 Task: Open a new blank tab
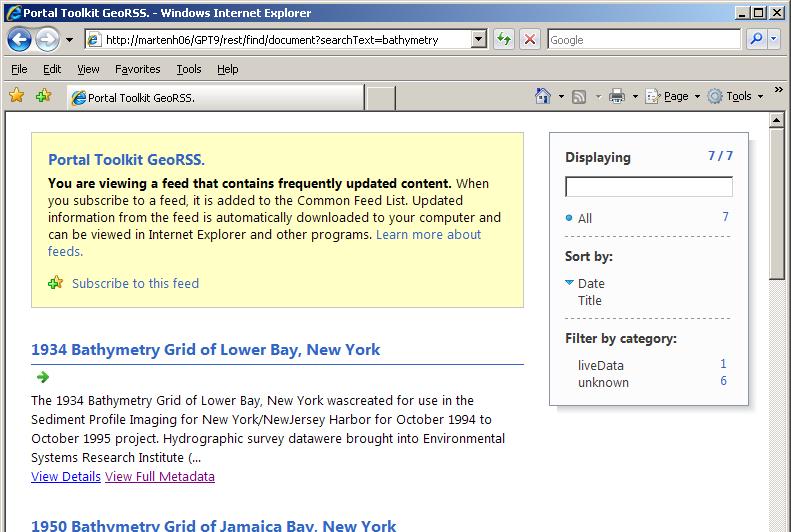[x=380, y=98]
